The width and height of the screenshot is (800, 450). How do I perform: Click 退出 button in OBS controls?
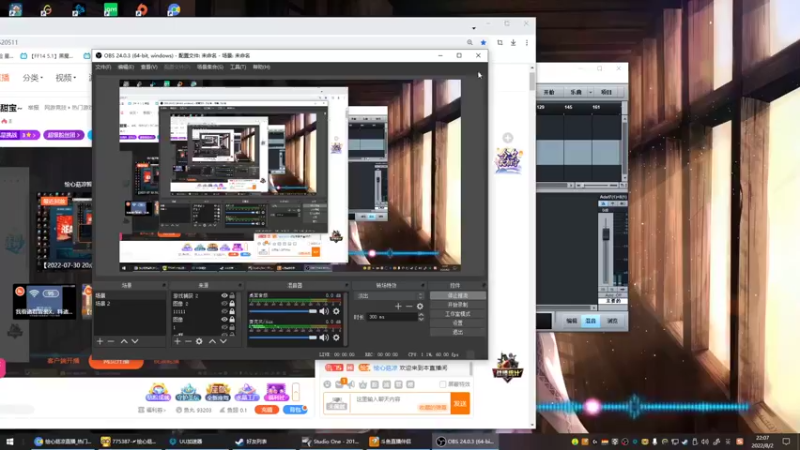(458, 332)
